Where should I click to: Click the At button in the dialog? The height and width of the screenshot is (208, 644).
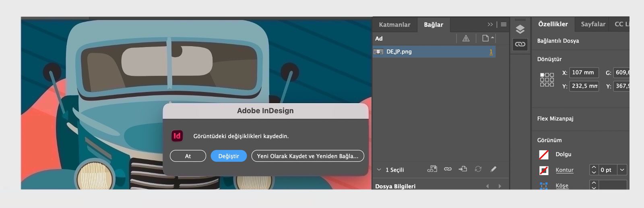[x=188, y=156]
